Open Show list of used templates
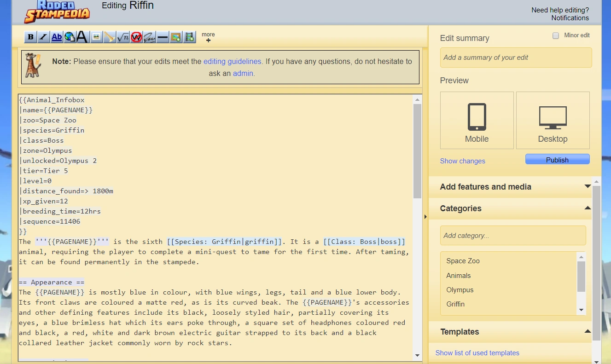611x364 pixels. (x=477, y=353)
